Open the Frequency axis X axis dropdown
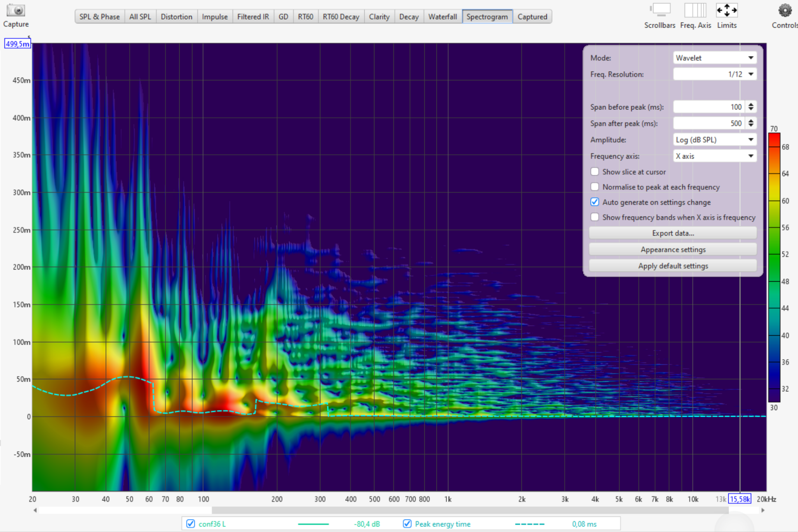Image resolution: width=798 pixels, height=532 pixels. click(x=715, y=156)
